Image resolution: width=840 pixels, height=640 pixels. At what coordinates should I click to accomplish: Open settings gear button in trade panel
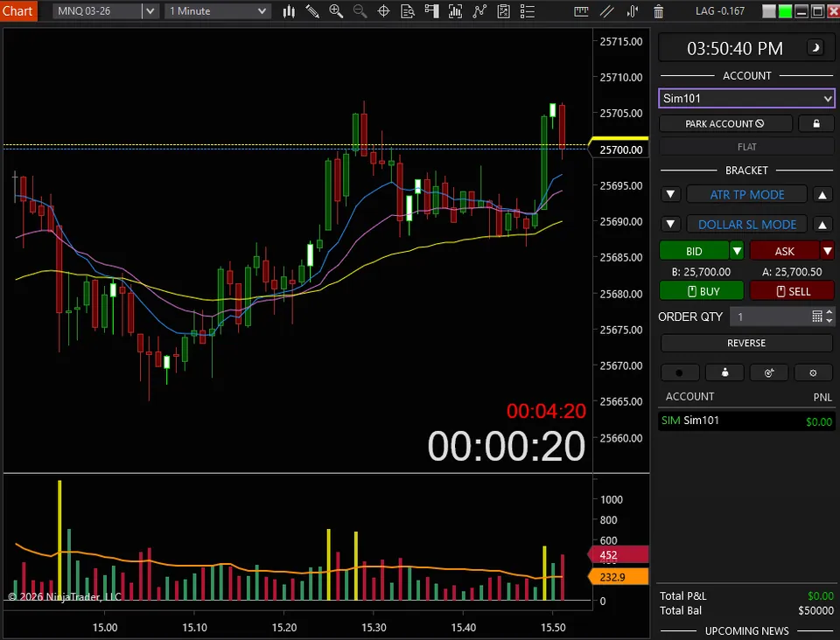click(813, 373)
